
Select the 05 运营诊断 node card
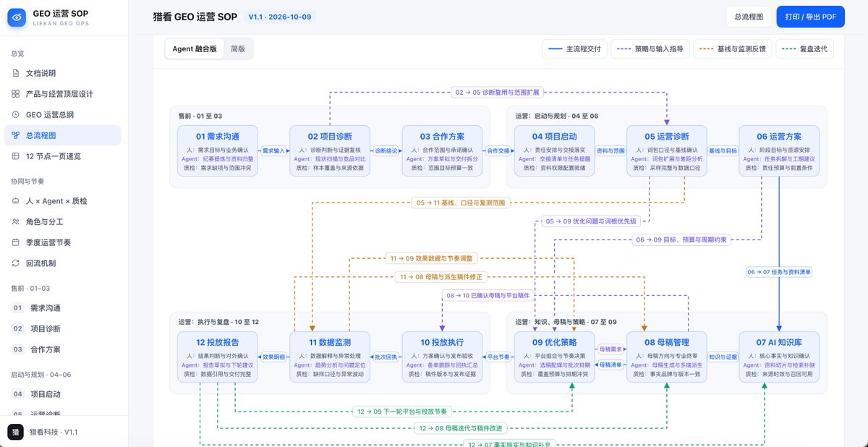click(x=667, y=150)
